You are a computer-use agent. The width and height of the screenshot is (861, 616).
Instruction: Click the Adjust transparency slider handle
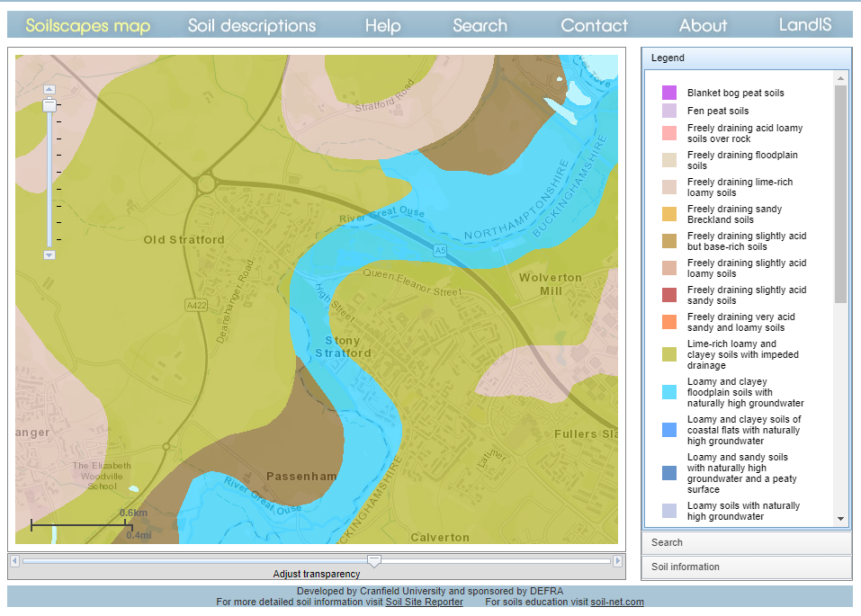click(374, 561)
